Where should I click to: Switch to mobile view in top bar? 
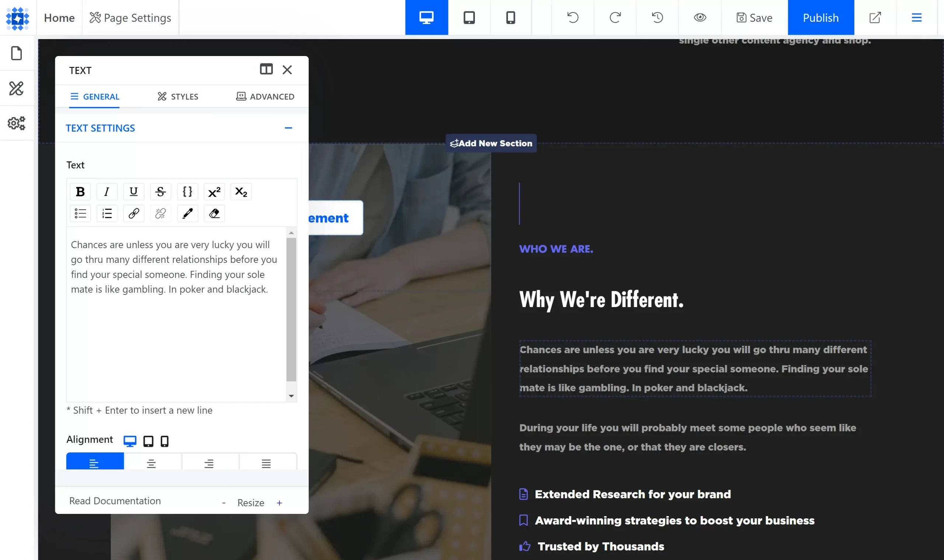point(511,17)
